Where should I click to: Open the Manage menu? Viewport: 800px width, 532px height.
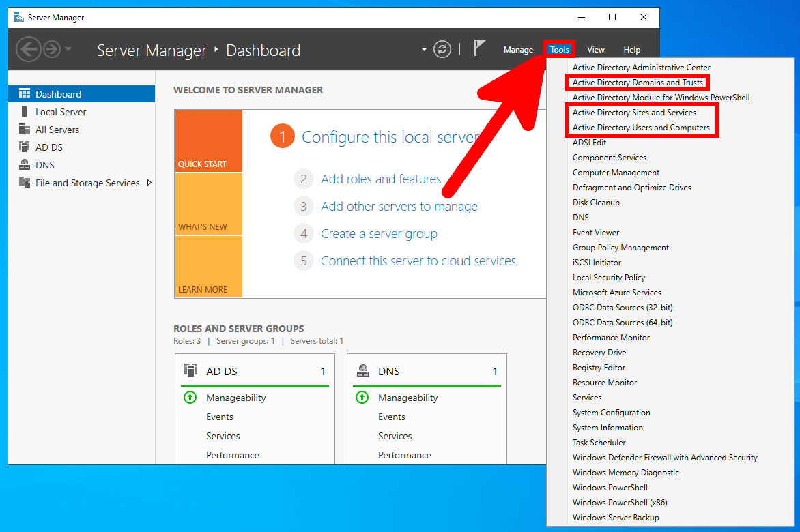(x=518, y=50)
